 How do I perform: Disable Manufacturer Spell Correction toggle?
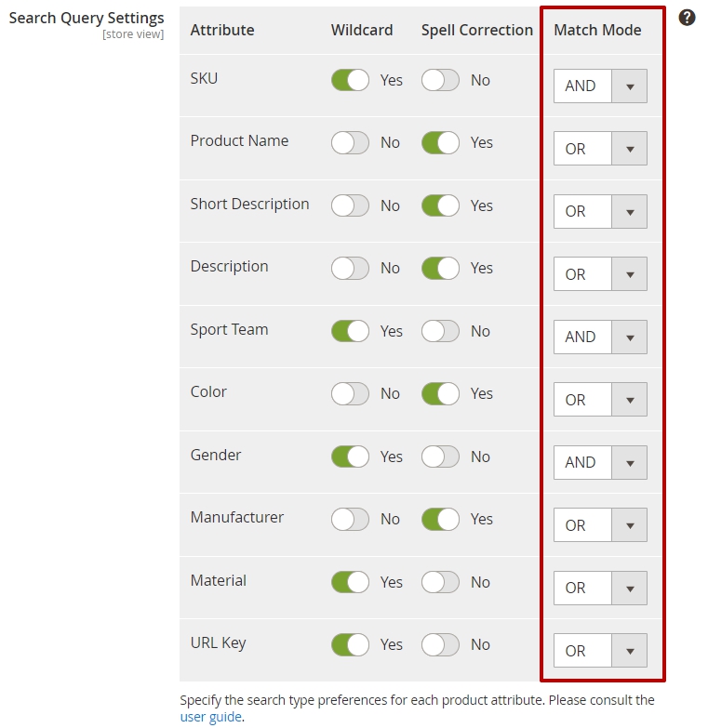(x=440, y=519)
